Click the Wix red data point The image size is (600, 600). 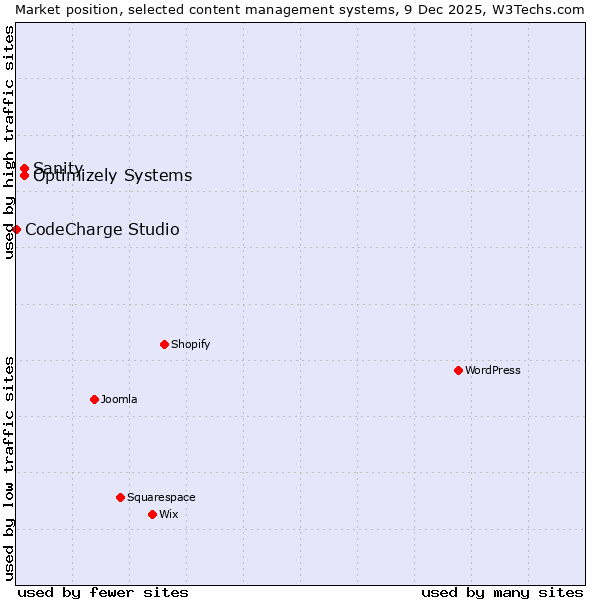pyautogui.click(x=153, y=515)
